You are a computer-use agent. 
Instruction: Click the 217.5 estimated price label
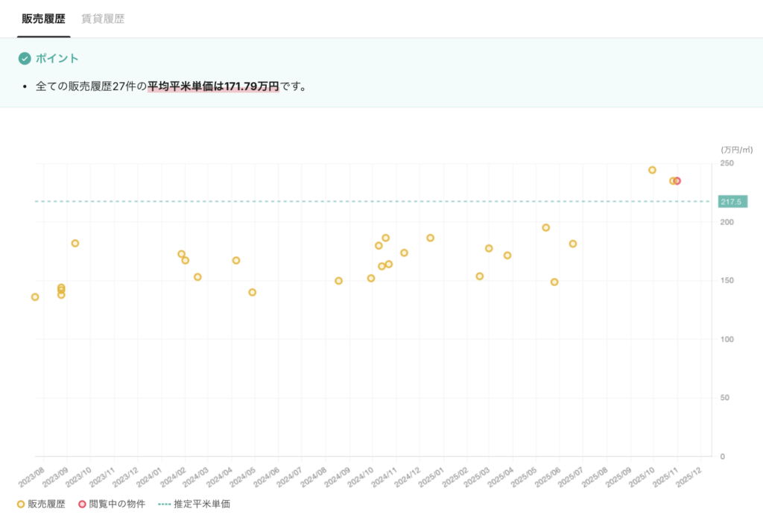coord(732,201)
